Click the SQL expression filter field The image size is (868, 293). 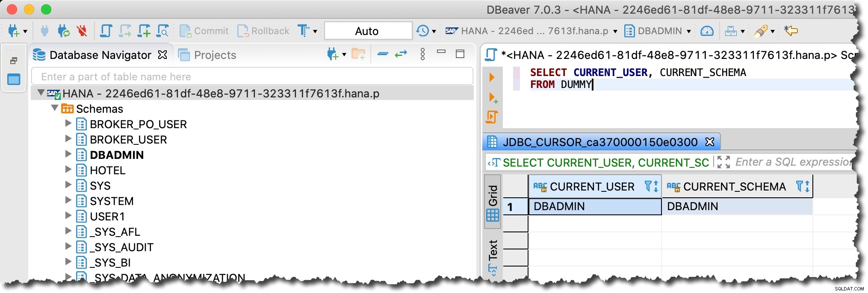coord(794,162)
